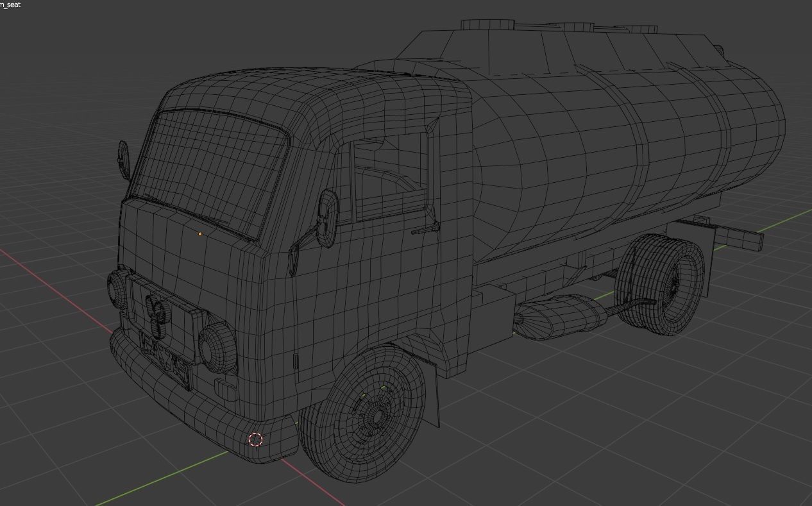Select the front hatch on top of the tank

point(487,24)
